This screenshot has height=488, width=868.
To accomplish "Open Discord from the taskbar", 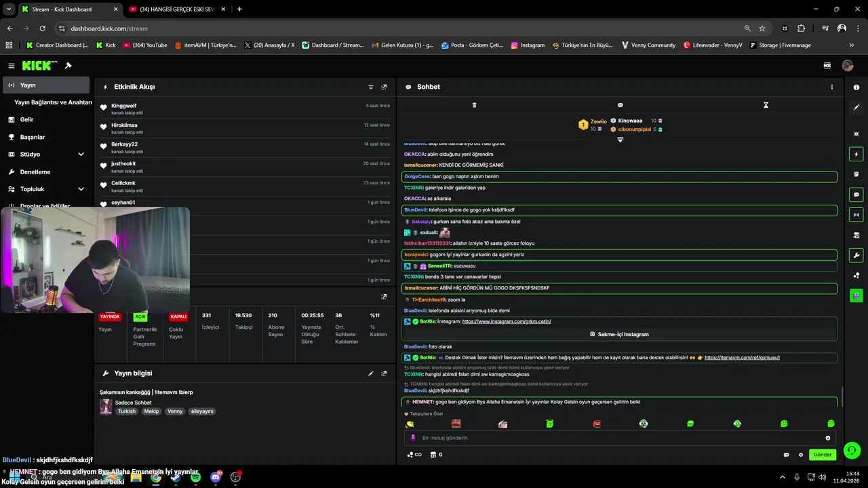I will (x=216, y=477).
